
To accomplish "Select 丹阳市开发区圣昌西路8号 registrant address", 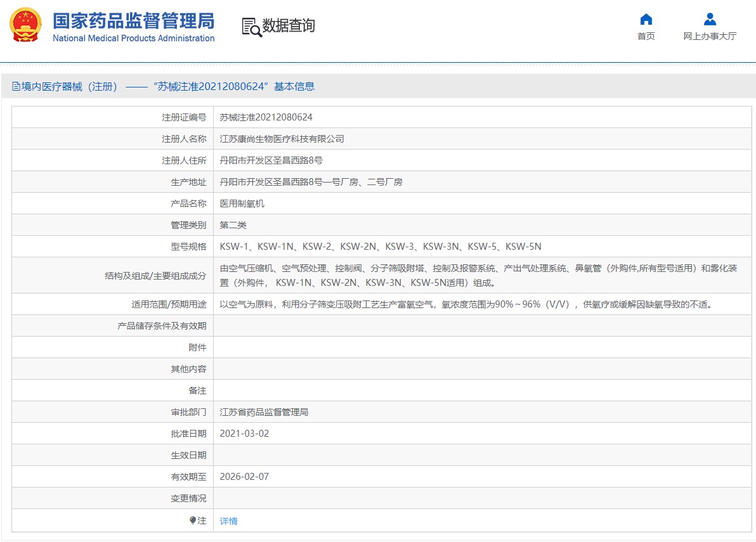I will pos(271,160).
